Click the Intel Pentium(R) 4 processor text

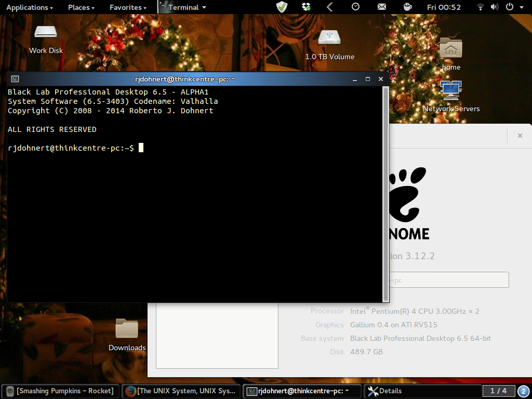point(415,311)
